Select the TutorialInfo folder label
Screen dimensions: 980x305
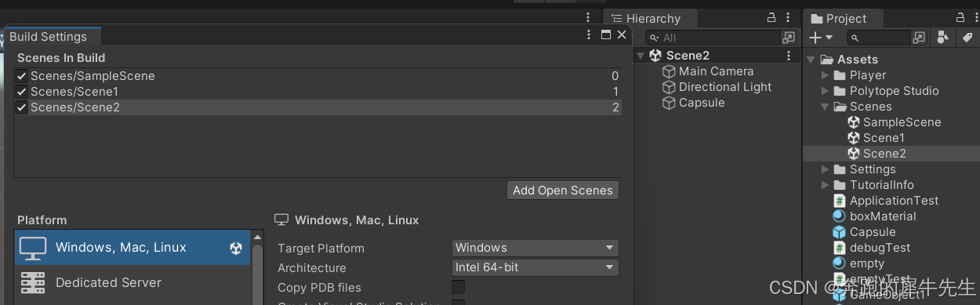882,185
